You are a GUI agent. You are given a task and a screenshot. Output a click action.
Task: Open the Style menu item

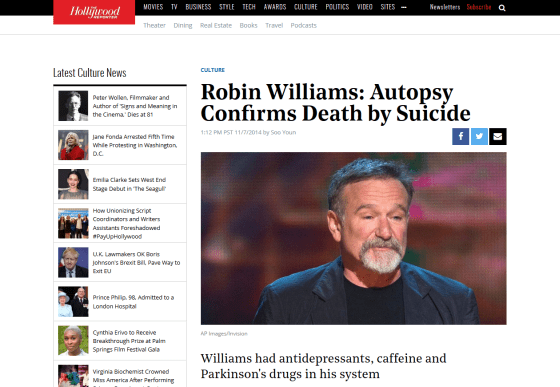[x=226, y=7]
